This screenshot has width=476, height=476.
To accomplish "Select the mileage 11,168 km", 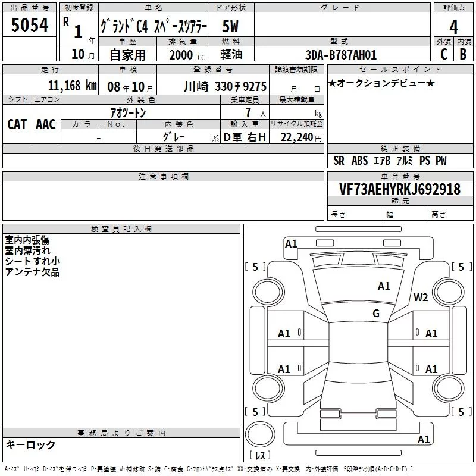I will [73, 86].
